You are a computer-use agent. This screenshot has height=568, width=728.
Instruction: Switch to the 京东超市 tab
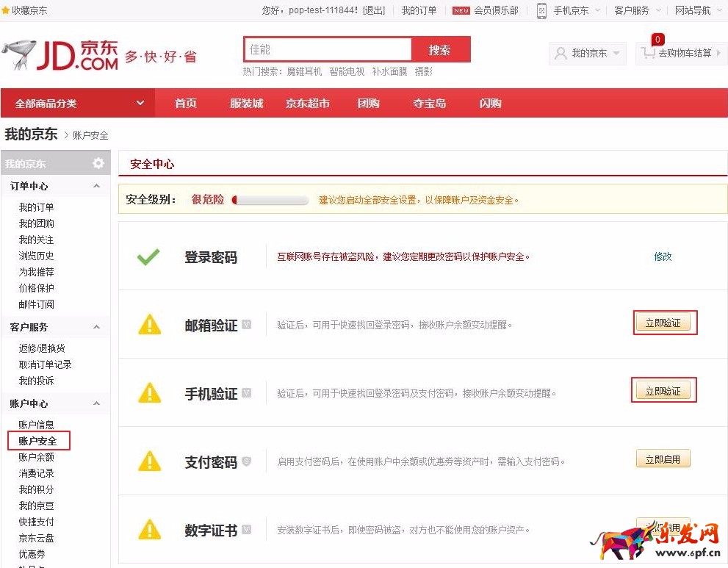pyautogui.click(x=307, y=103)
